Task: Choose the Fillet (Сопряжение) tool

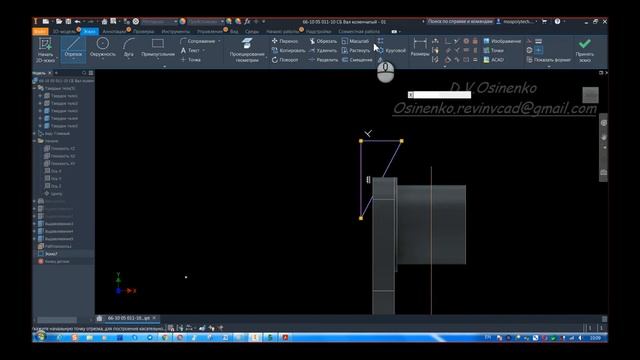Action: (198, 41)
